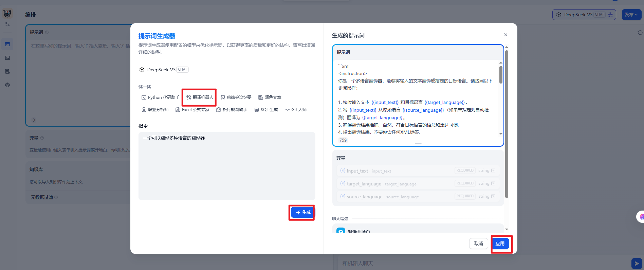Screen dimensions: 644x270
Task: Click the target_language variable row
Action: pos(418,183)
